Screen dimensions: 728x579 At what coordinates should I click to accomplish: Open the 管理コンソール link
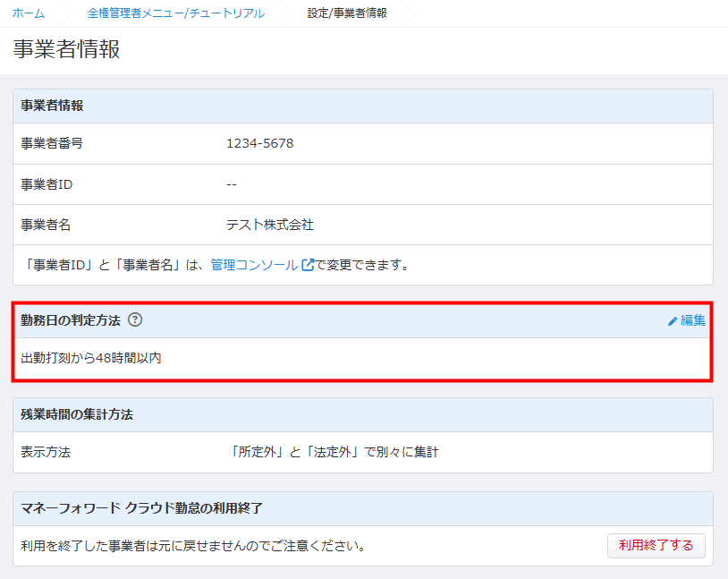[x=254, y=265]
